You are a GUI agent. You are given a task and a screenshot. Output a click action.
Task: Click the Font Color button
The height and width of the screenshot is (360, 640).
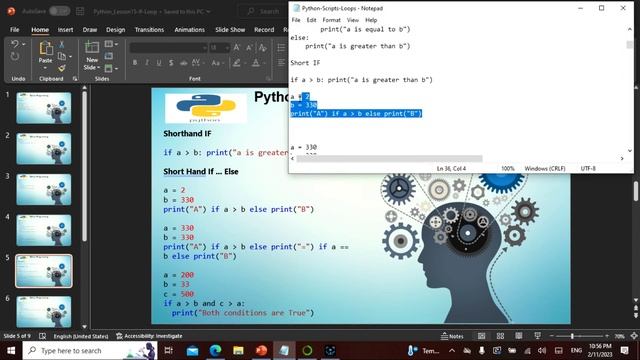coord(256,63)
